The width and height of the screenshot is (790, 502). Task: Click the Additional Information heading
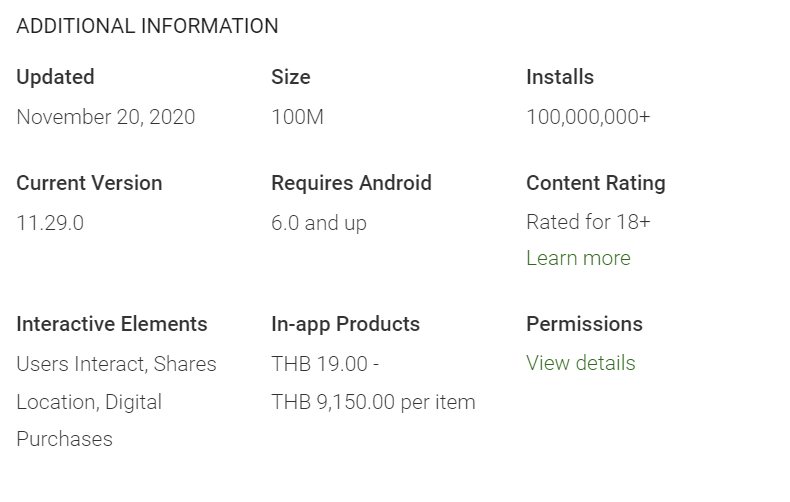coord(147,26)
